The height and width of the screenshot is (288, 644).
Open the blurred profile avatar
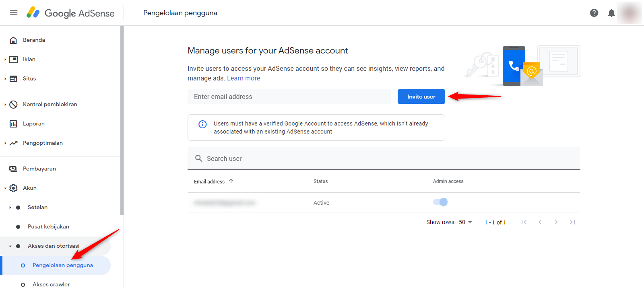click(x=629, y=13)
